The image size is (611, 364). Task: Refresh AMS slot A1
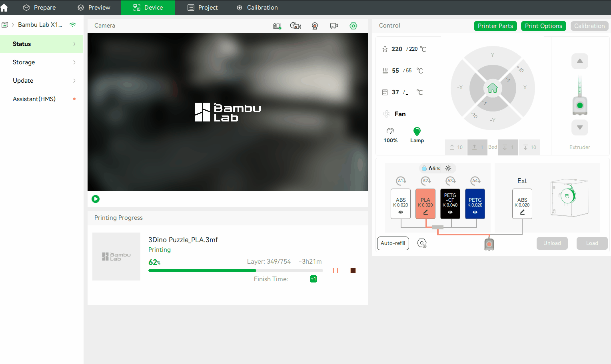401,181
